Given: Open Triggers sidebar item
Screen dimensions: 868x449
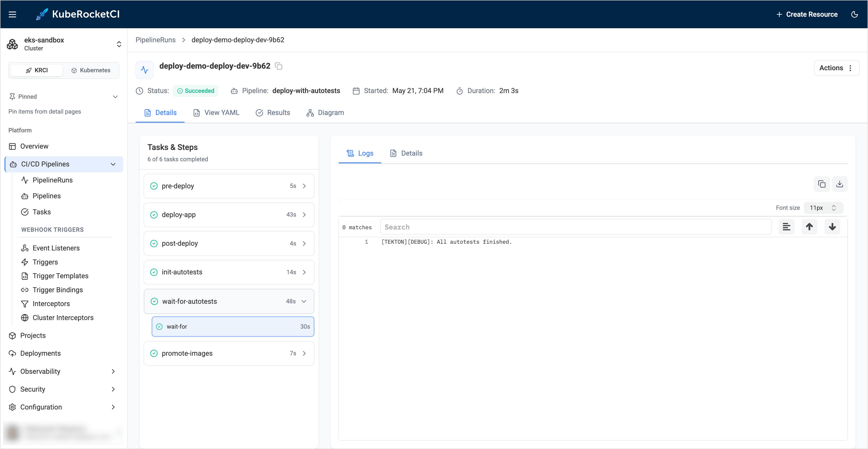Looking at the screenshot, I should pyautogui.click(x=45, y=262).
